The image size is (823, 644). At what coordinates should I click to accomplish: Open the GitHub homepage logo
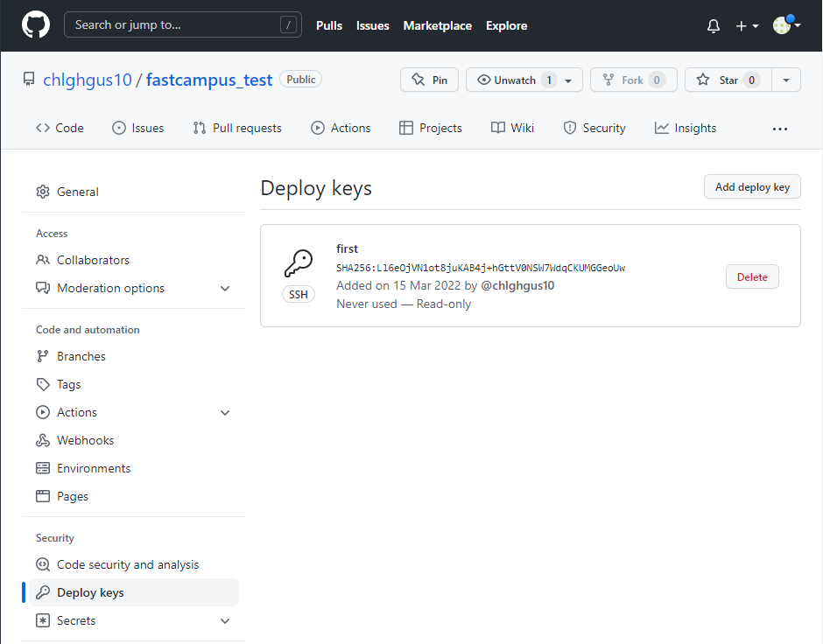36,24
